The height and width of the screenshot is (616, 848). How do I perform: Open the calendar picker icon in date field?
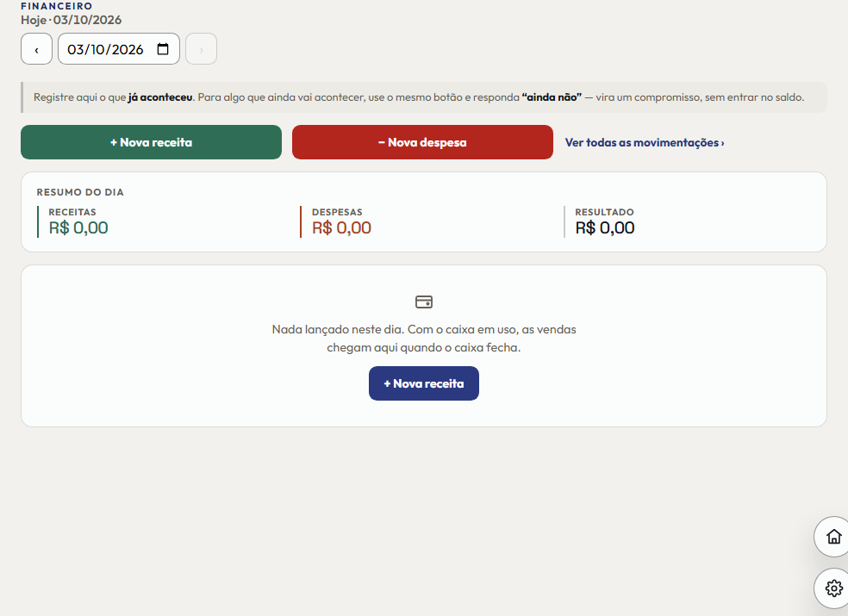[163, 49]
